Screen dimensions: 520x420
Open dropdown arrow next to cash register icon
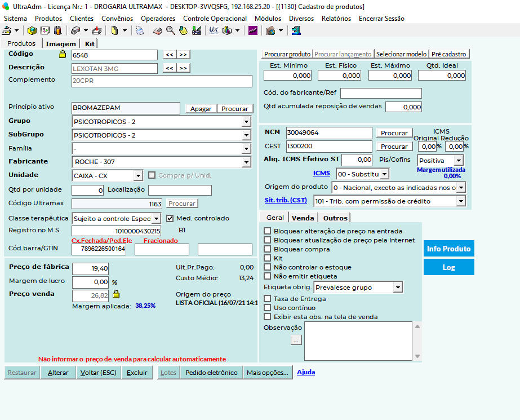coord(16,31)
